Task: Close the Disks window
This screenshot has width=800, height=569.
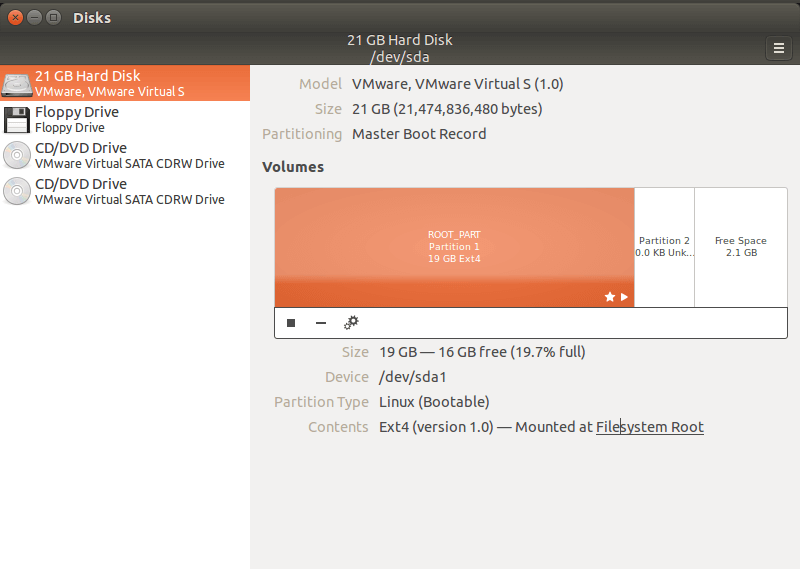Action: [16, 18]
